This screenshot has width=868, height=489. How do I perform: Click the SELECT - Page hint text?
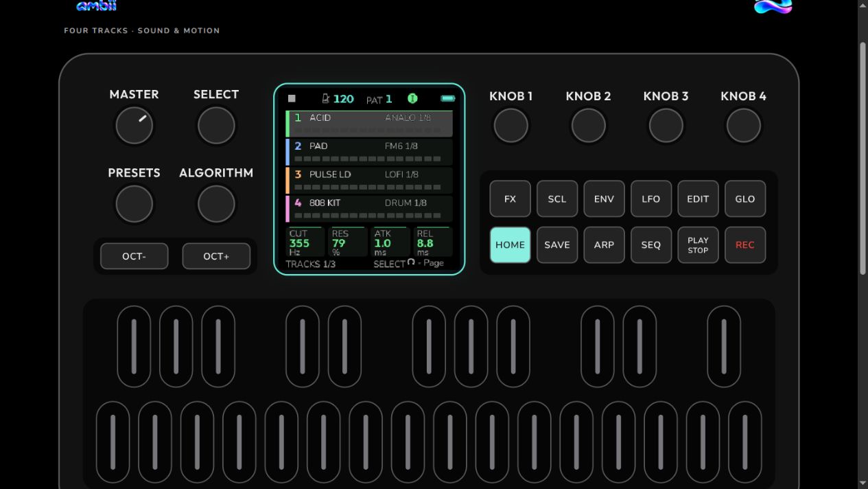point(408,263)
